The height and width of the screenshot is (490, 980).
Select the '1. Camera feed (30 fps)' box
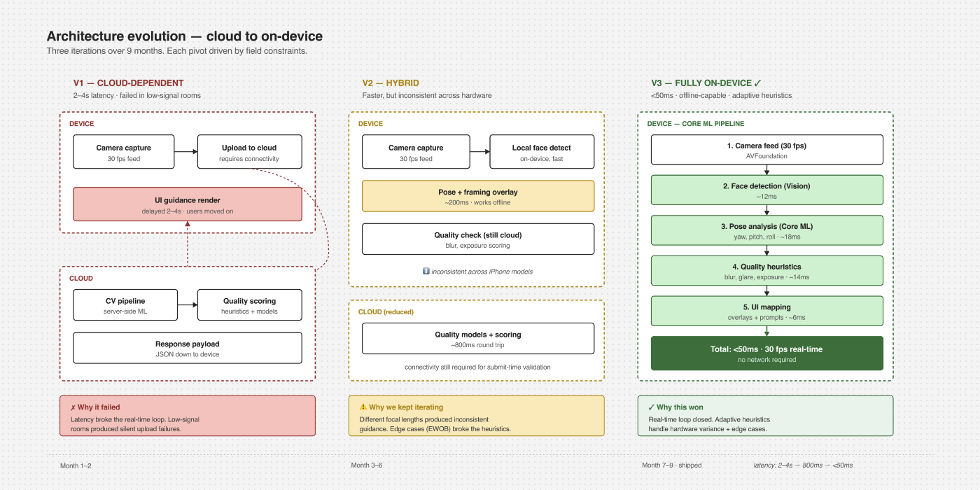click(x=766, y=150)
